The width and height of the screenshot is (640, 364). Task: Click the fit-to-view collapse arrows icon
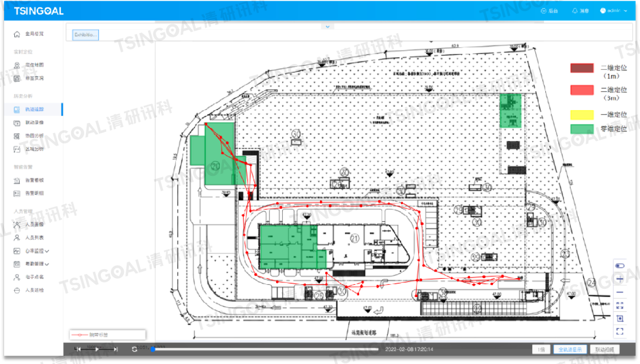tap(620, 305)
